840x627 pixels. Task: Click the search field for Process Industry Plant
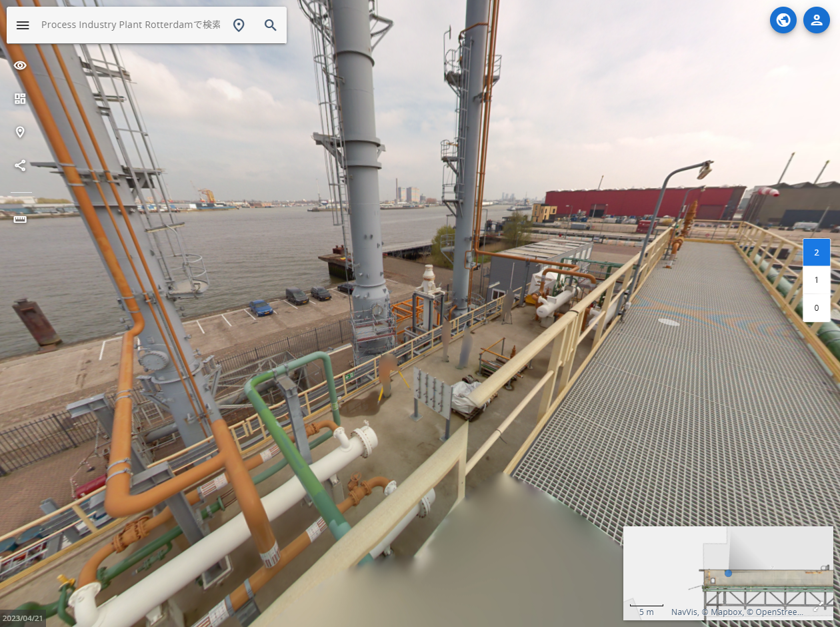click(131, 25)
